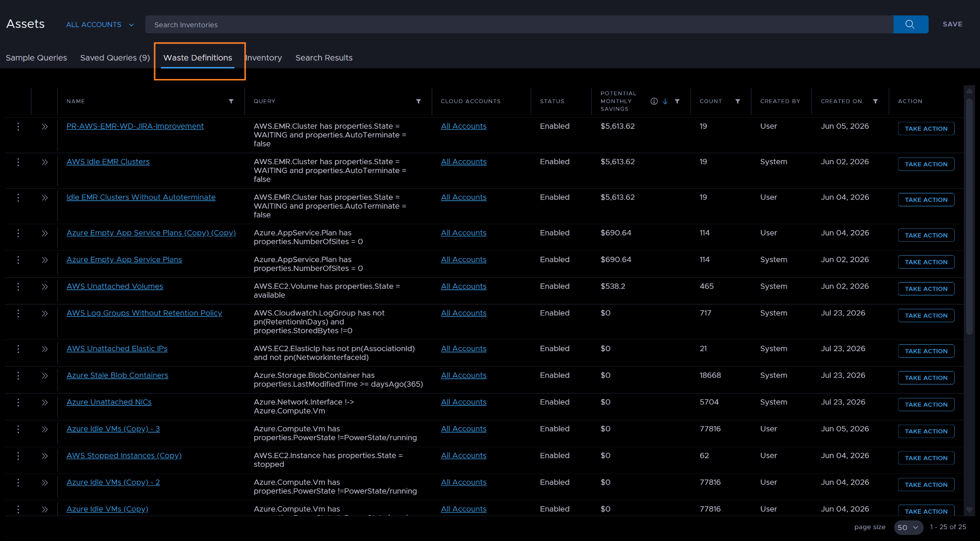Open kebab menu for Azure Empty App Service Plans (Copy) (Copy)

(18, 233)
